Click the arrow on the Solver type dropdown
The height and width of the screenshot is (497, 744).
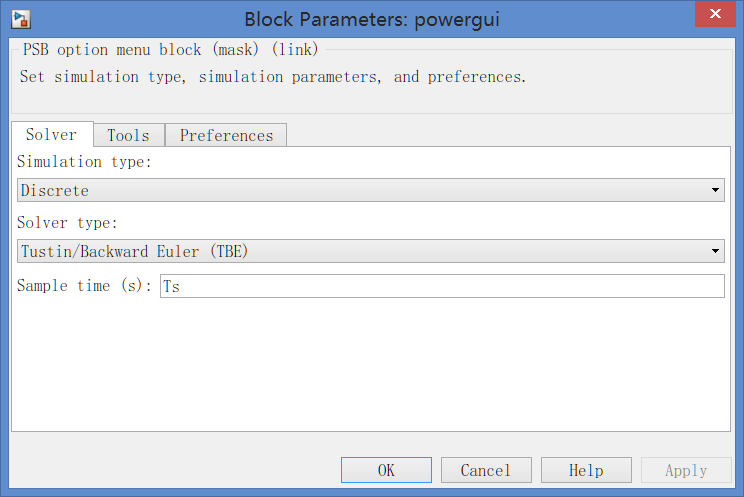(715, 251)
